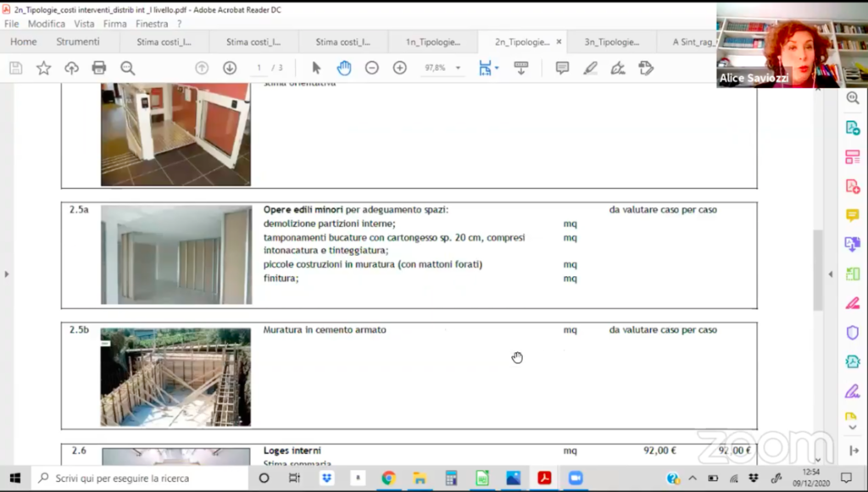Go to the Home view
Screen dimensions: 868x492
(23, 41)
